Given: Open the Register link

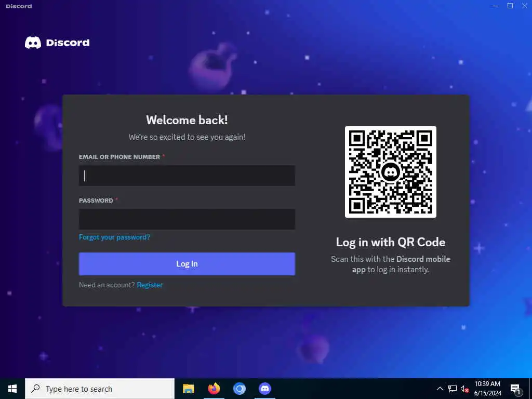Looking at the screenshot, I should pos(150,285).
